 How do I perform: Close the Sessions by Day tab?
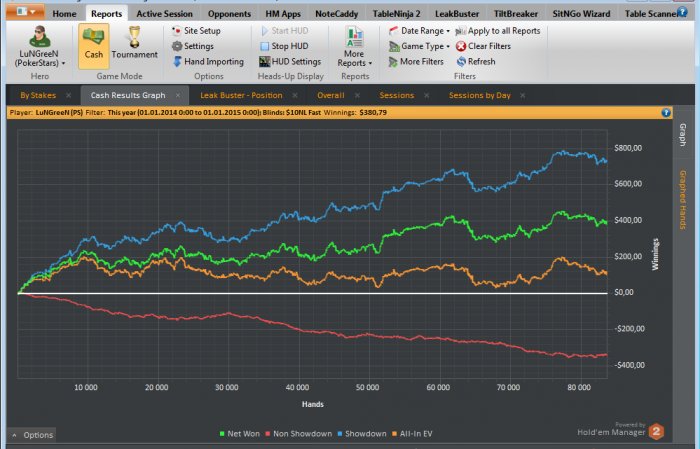523,96
